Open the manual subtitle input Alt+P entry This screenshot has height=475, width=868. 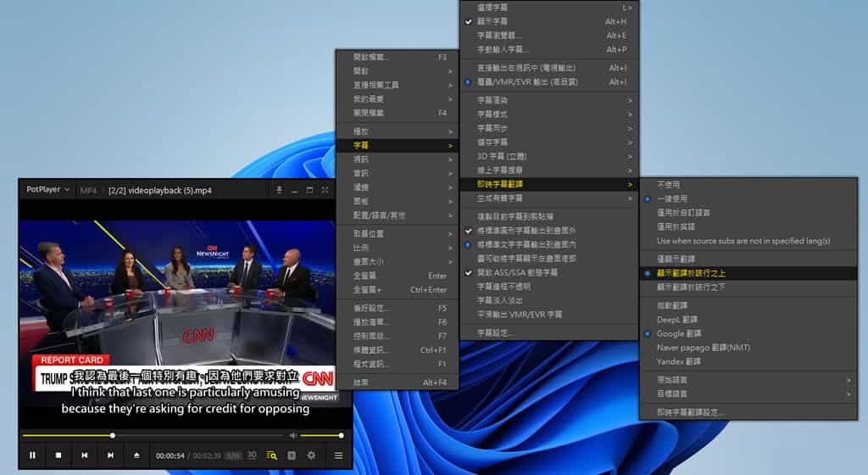[549, 49]
